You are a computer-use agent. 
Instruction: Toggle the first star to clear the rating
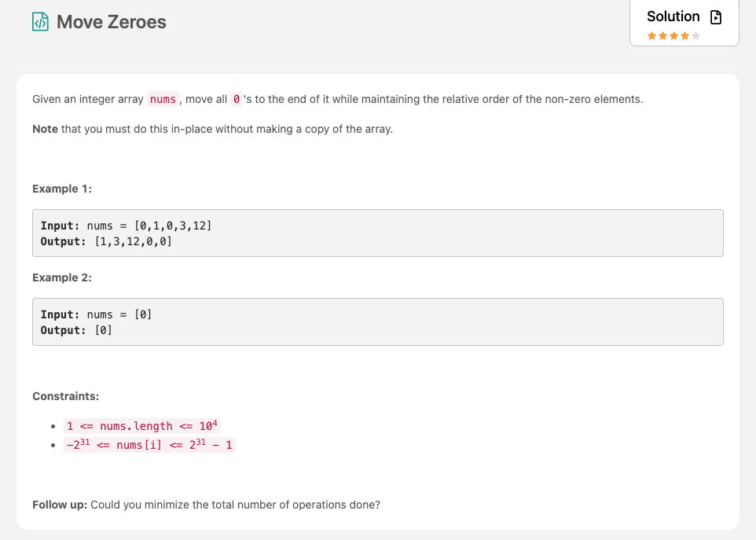point(652,35)
